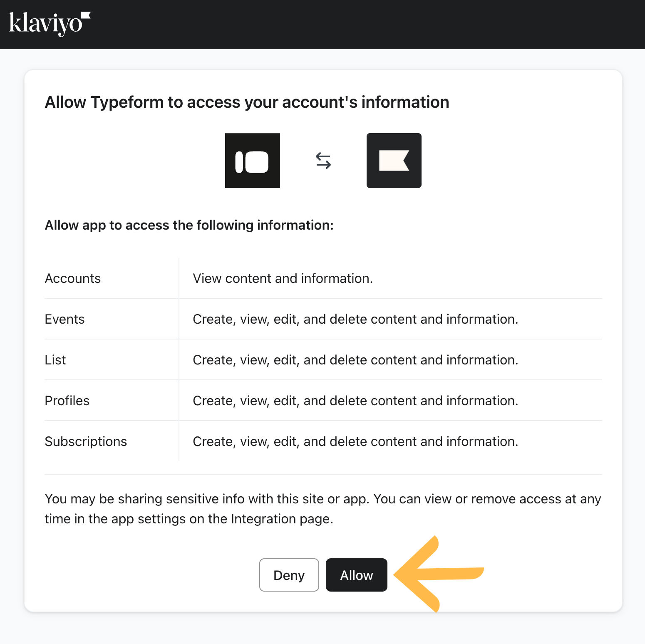Click the two-way sync arrows icon
Screen dimensions: 645x644
[x=323, y=161]
